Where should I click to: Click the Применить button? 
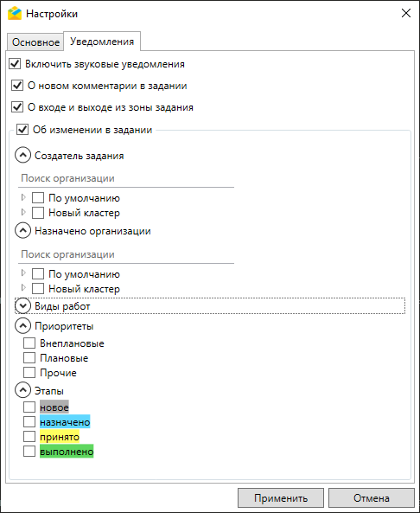(x=281, y=498)
